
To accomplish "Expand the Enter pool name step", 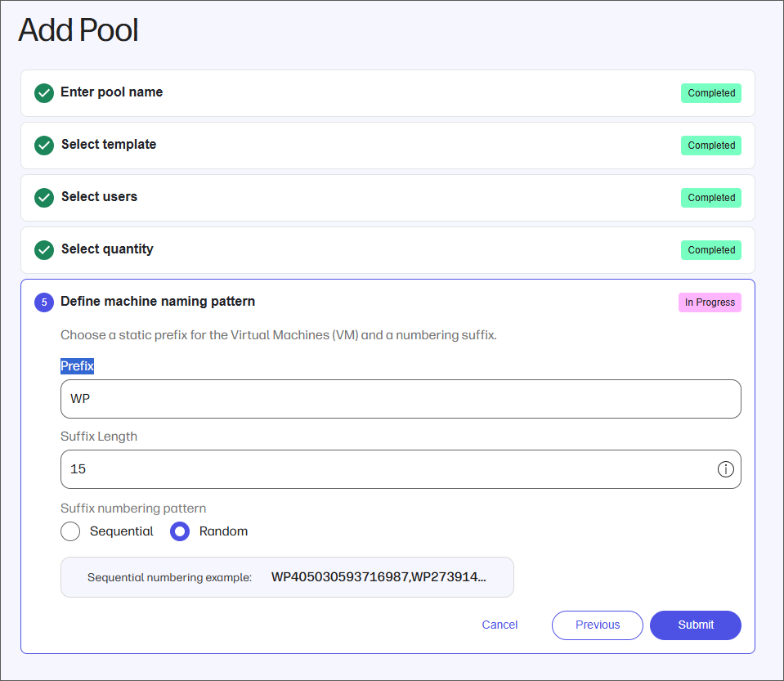I will [x=388, y=93].
